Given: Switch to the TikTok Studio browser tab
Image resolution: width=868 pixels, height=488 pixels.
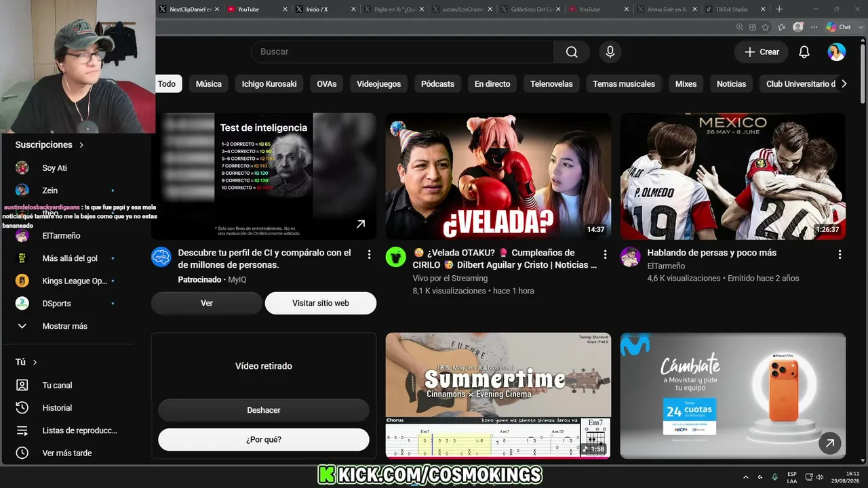Looking at the screenshot, I should tap(736, 9).
